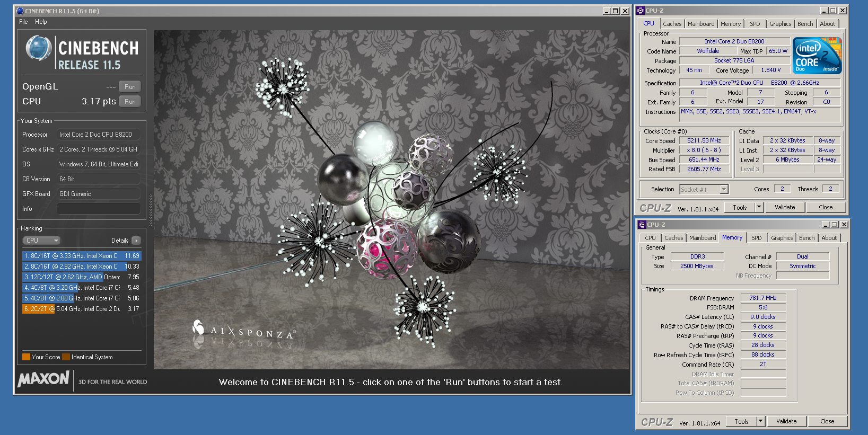Switch to Caches tab in bottom CPU-Z
Image resolution: width=868 pixels, height=435 pixels.
674,238
